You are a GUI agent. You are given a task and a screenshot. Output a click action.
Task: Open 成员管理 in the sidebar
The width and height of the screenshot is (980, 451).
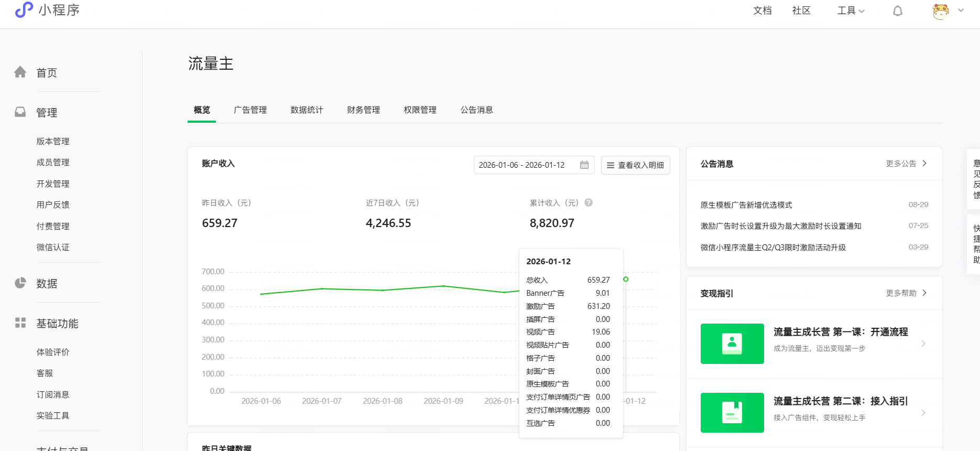coord(53,163)
